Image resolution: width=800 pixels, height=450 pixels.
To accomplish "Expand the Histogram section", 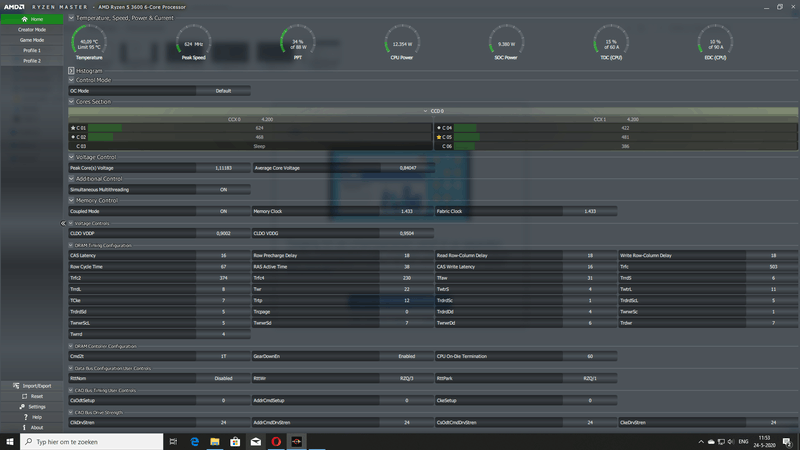I will 71,71.
